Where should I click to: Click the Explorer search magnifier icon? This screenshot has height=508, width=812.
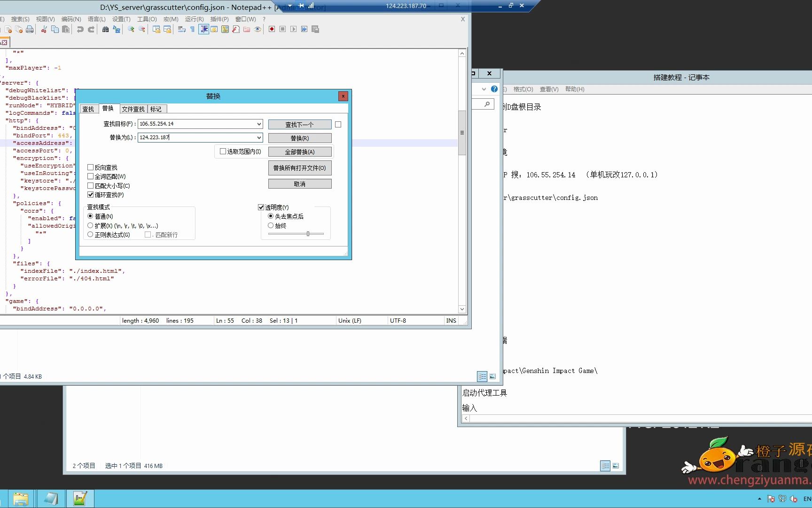click(487, 104)
